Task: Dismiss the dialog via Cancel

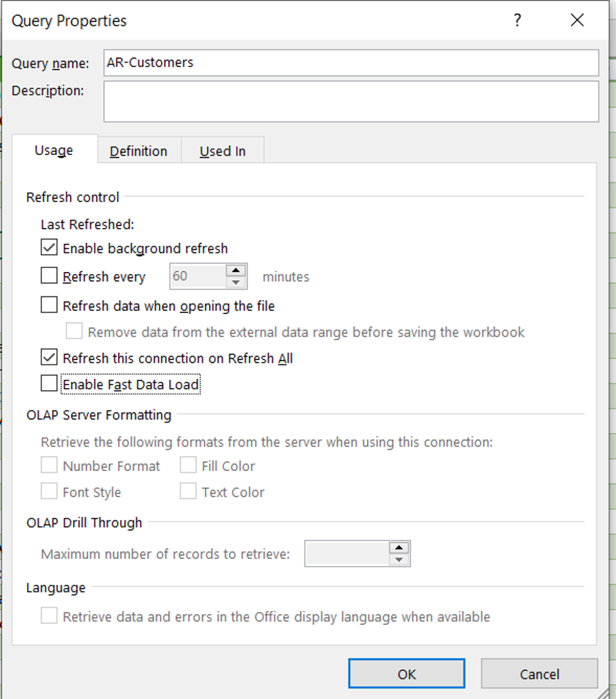Action: 539,674
